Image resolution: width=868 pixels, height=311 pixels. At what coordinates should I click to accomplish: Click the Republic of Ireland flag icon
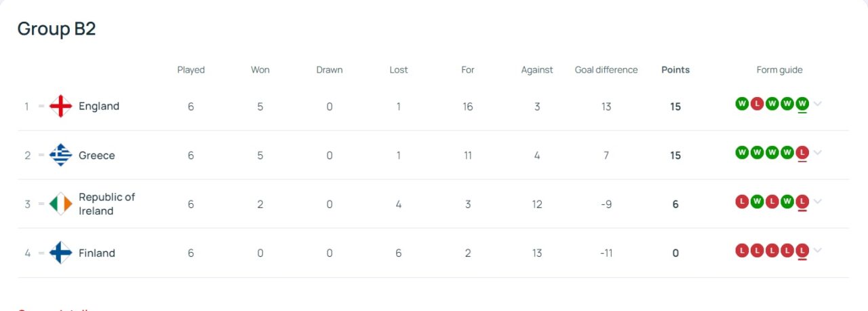61,204
